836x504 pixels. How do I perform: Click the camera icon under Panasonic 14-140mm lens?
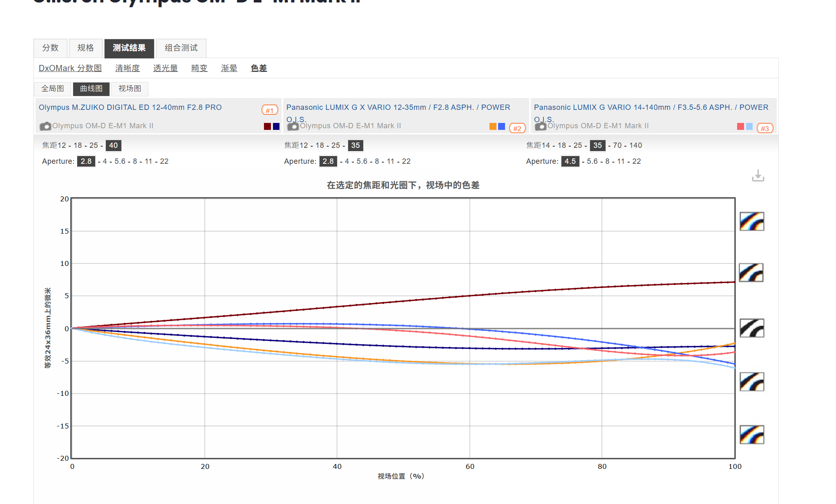(541, 126)
